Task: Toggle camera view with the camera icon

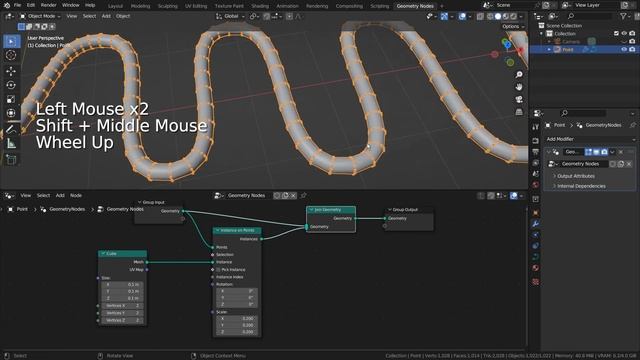Action: coord(519,99)
